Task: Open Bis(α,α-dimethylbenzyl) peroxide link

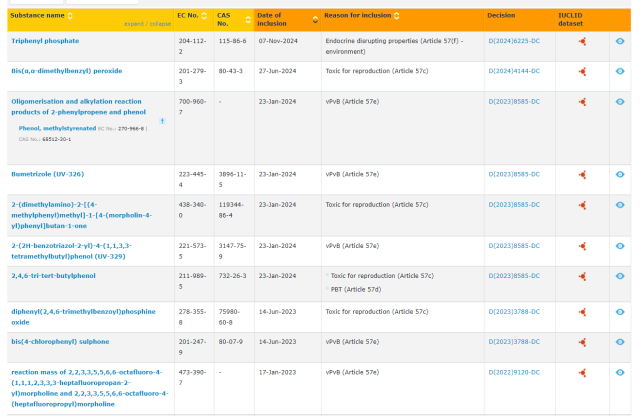Action: click(67, 71)
